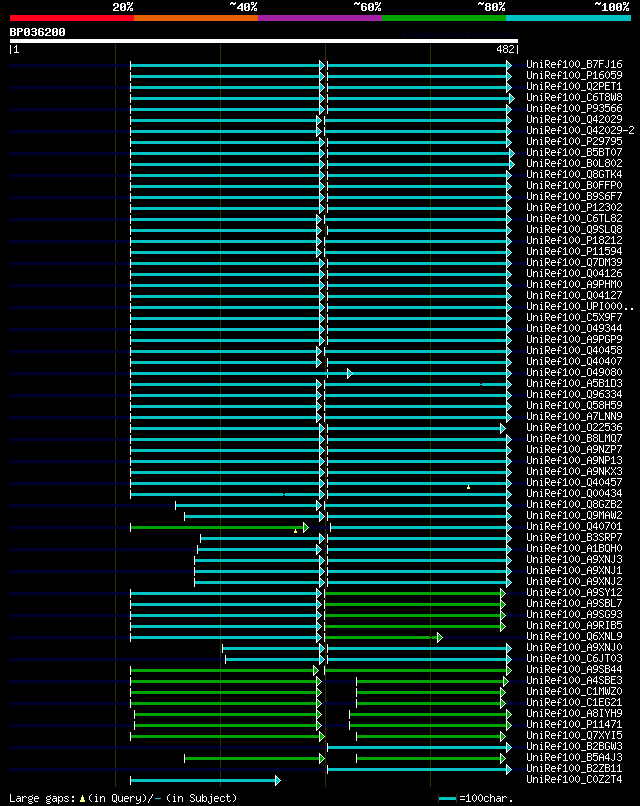Image resolution: width=640 pixels, height=806 pixels.
Task: Click the middle arrowhead of the A9SB44 row
Action: [316, 671]
